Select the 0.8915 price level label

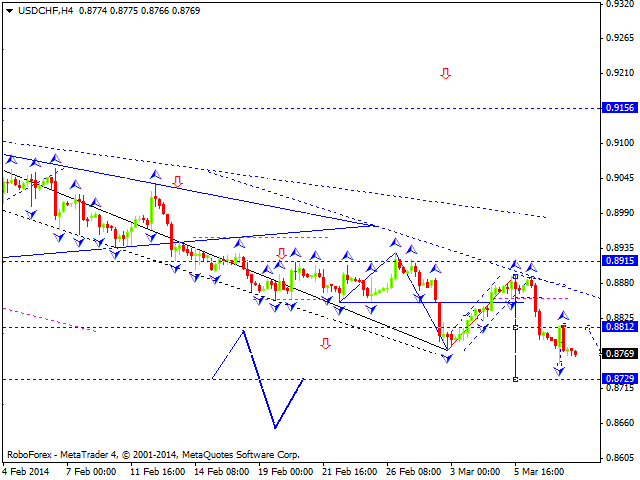[x=620, y=261]
